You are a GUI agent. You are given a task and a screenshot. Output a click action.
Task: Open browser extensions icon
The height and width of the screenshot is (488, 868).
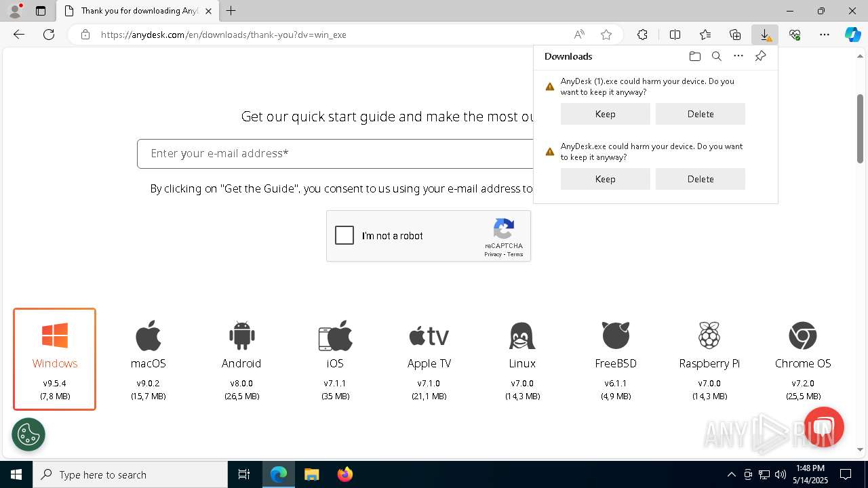pos(642,35)
